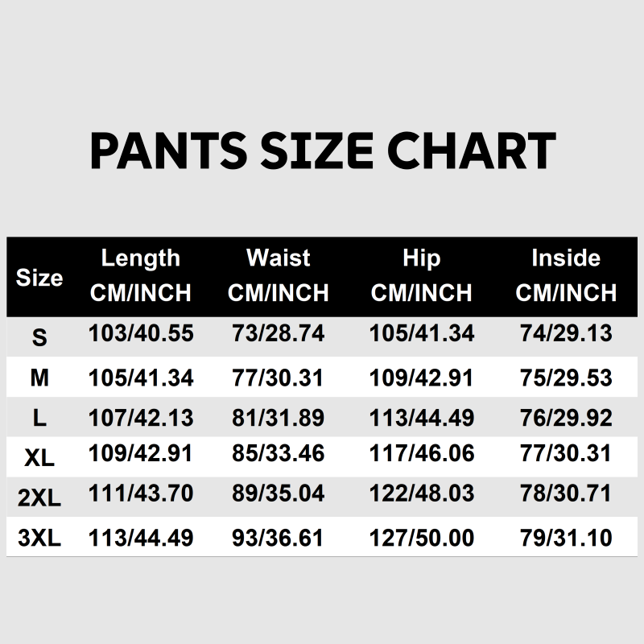The width and height of the screenshot is (644, 644).
Task: Select the 3XL size row label
Action: 39,539
